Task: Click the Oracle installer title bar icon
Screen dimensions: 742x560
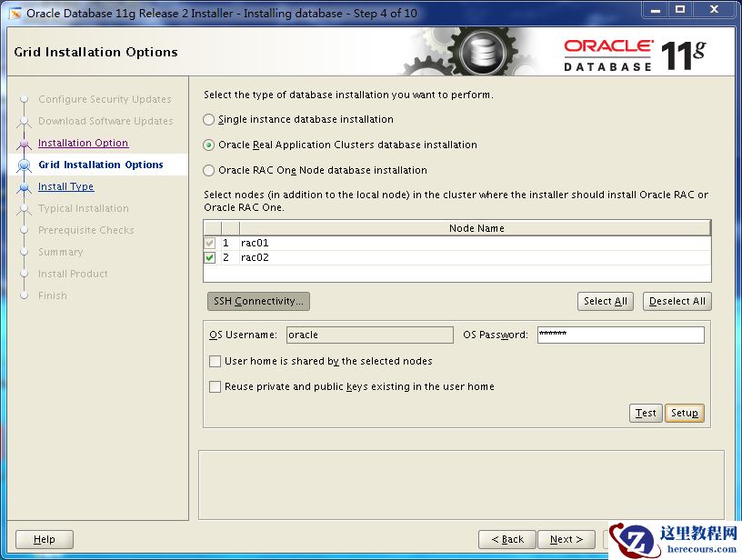Action: tap(15, 14)
